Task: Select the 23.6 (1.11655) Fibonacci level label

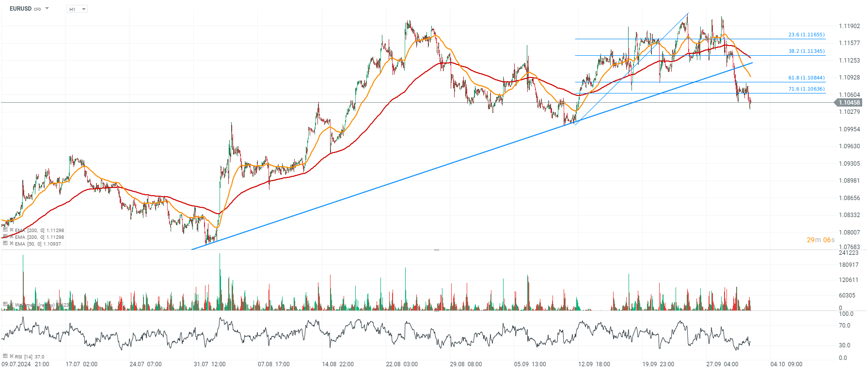Action: [x=806, y=35]
